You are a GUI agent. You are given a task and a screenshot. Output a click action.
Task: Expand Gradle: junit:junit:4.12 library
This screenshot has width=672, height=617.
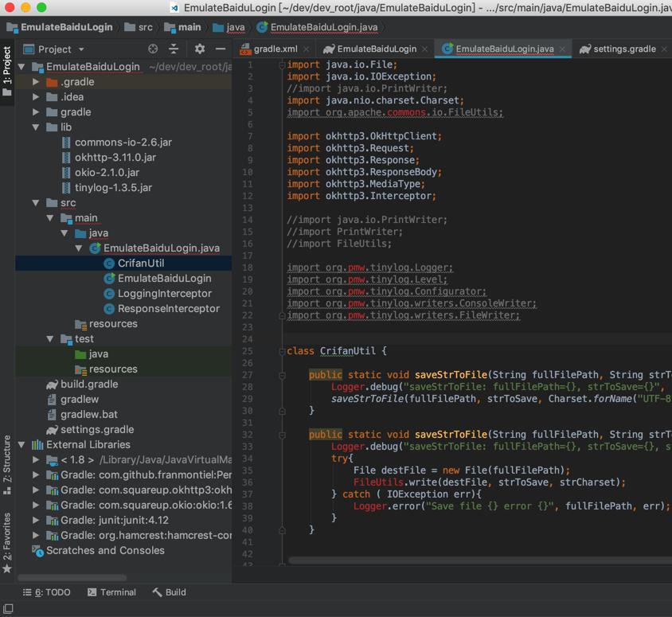pos(36,520)
